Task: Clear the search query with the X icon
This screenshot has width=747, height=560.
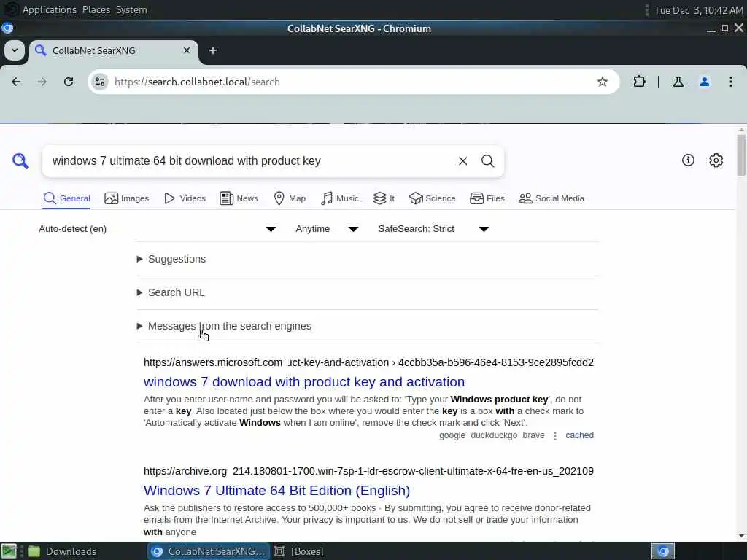Action: pos(462,161)
